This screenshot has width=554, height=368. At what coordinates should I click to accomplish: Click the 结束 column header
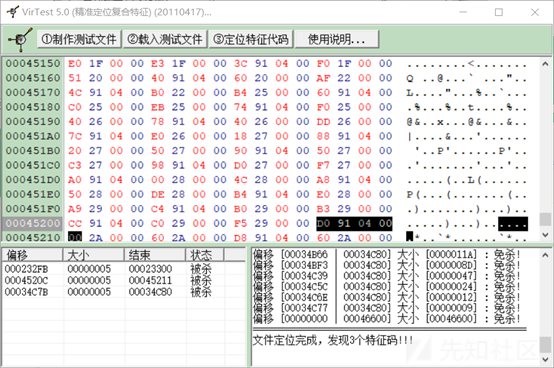155,255
